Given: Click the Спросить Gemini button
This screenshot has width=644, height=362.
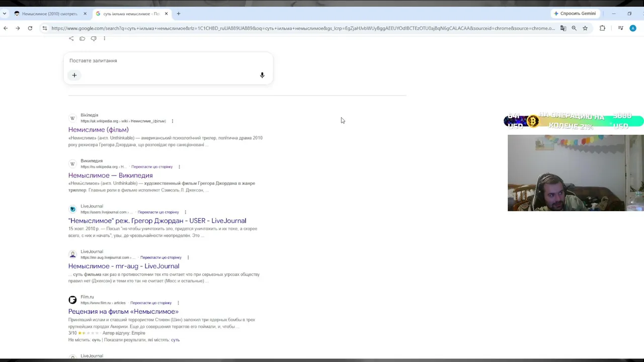Looking at the screenshot, I should click(x=575, y=14).
